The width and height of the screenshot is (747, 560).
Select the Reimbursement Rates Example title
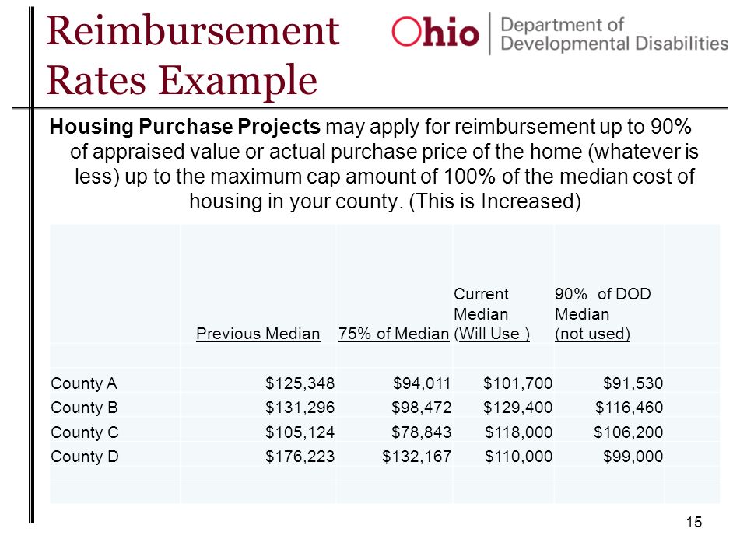pyautogui.click(x=192, y=54)
